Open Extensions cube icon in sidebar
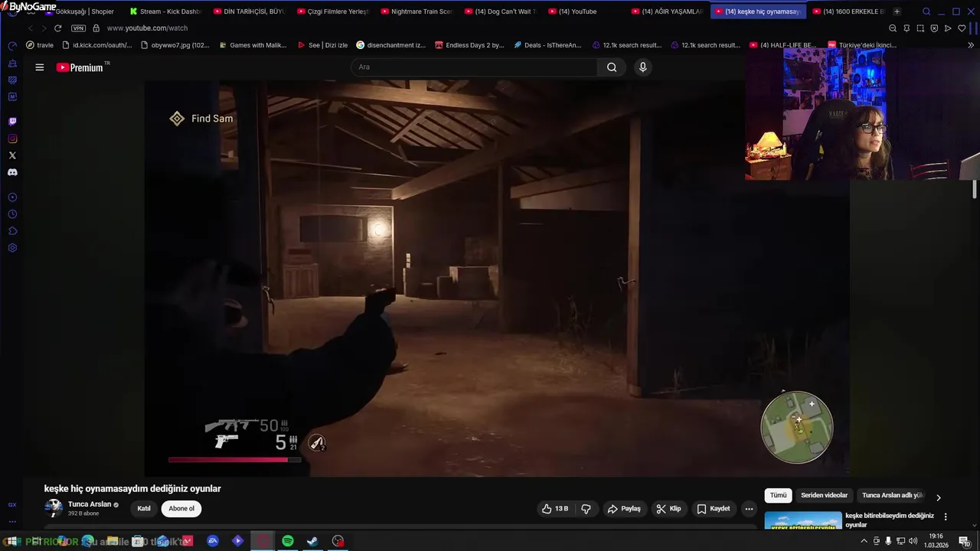This screenshot has height=551, width=980. pyautogui.click(x=12, y=231)
